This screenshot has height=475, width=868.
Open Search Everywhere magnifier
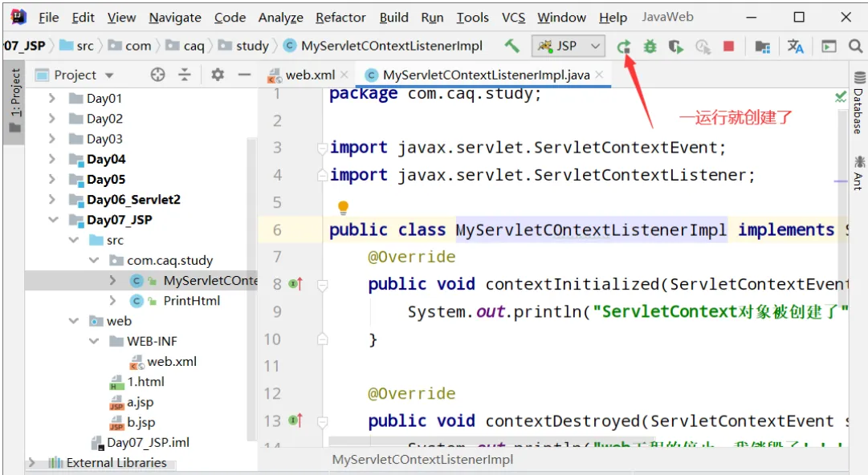pos(855,47)
